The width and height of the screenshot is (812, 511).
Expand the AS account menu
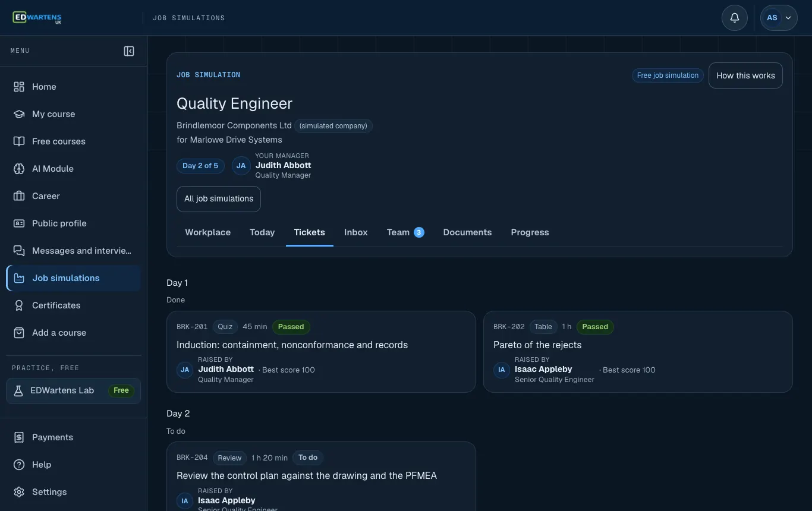(779, 18)
